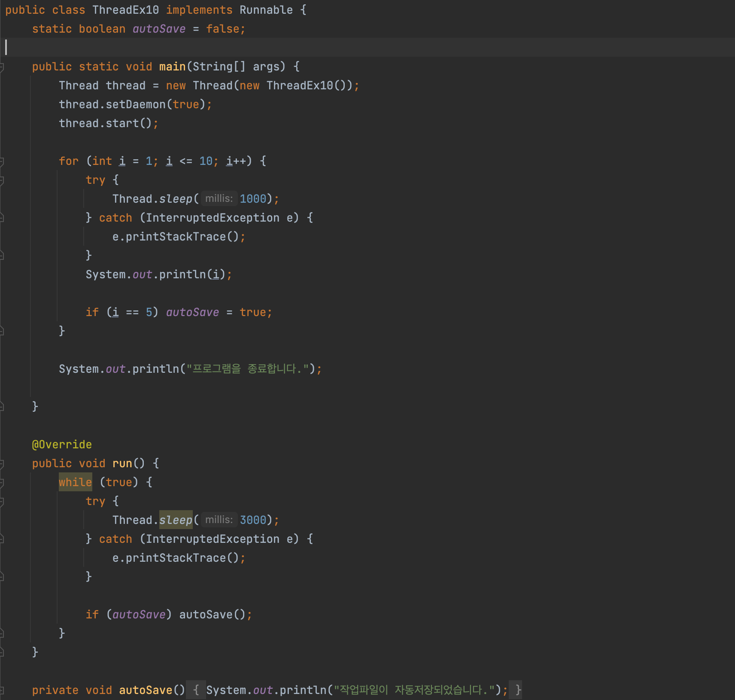
Task: Select the 1000 sleep value
Action: coord(253,199)
